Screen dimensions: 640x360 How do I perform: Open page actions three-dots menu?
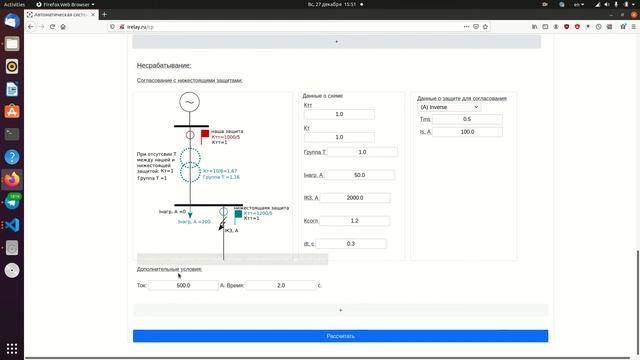[x=467, y=27]
